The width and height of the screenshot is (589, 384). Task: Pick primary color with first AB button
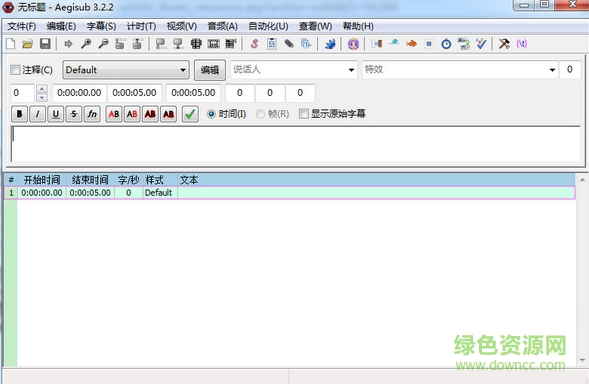pyautogui.click(x=114, y=113)
